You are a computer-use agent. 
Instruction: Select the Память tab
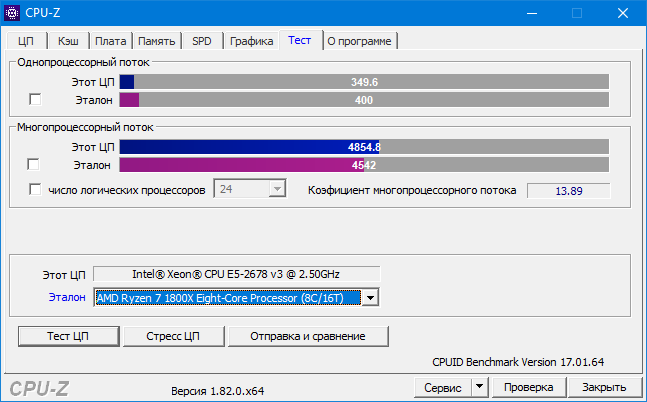pos(156,41)
